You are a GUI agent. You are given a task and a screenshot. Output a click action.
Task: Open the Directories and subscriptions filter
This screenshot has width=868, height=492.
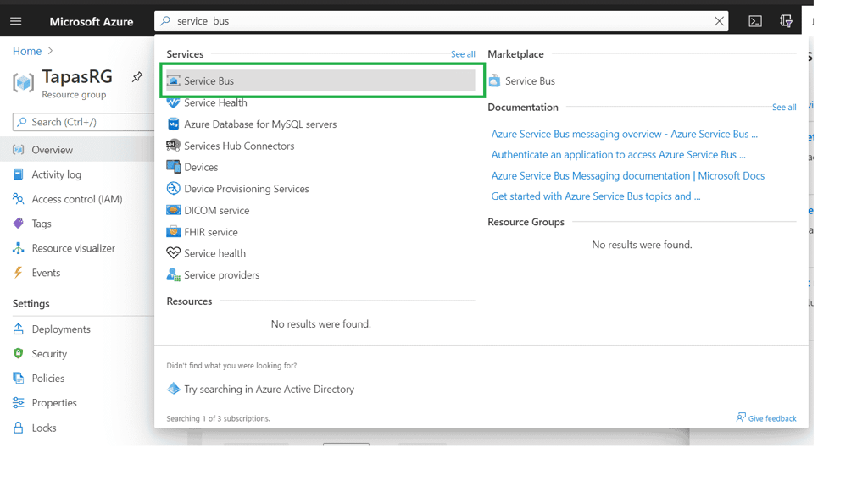(x=786, y=20)
